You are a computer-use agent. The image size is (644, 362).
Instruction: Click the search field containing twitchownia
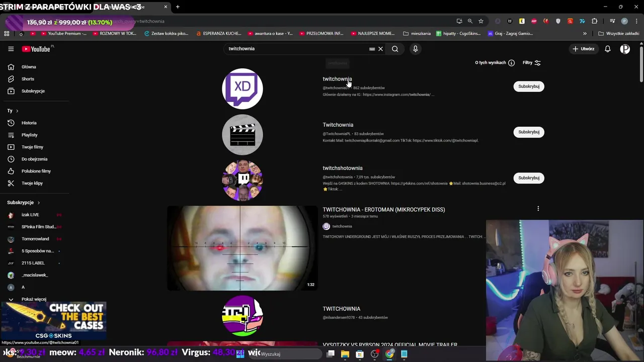297,49
